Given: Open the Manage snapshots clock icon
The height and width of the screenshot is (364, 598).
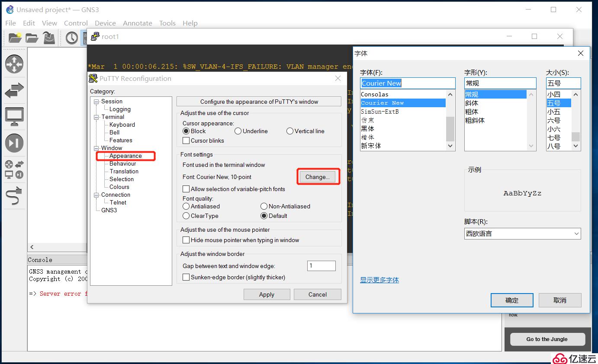Looking at the screenshot, I should (72, 38).
